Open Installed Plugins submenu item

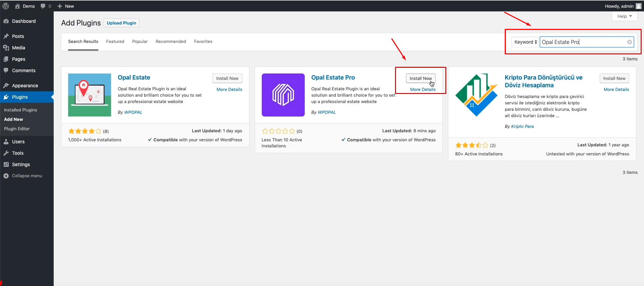pos(20,110)
